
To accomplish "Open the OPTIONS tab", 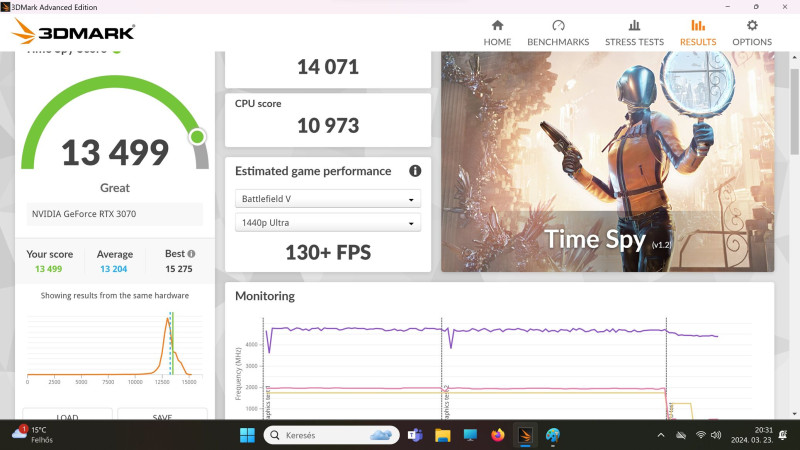I will click(x=752, y=33).
